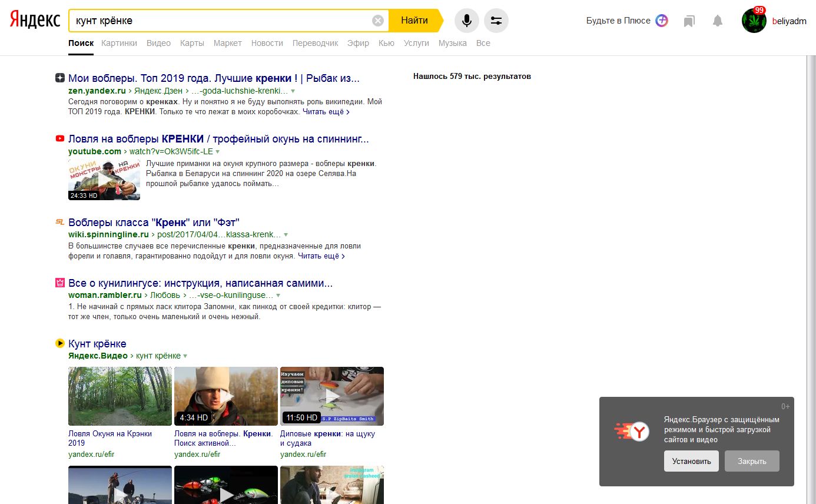Click the Найти search button
Viewport: 816px width, 504px height.
click(414, 21)
